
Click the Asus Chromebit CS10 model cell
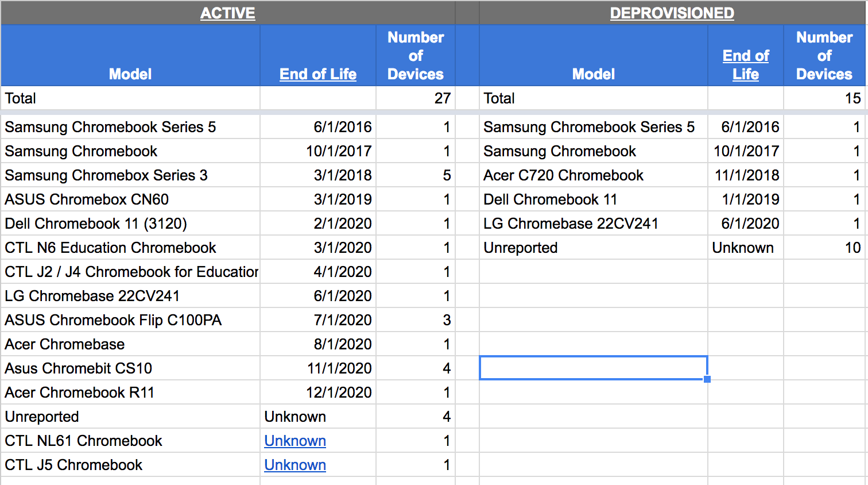130,368
